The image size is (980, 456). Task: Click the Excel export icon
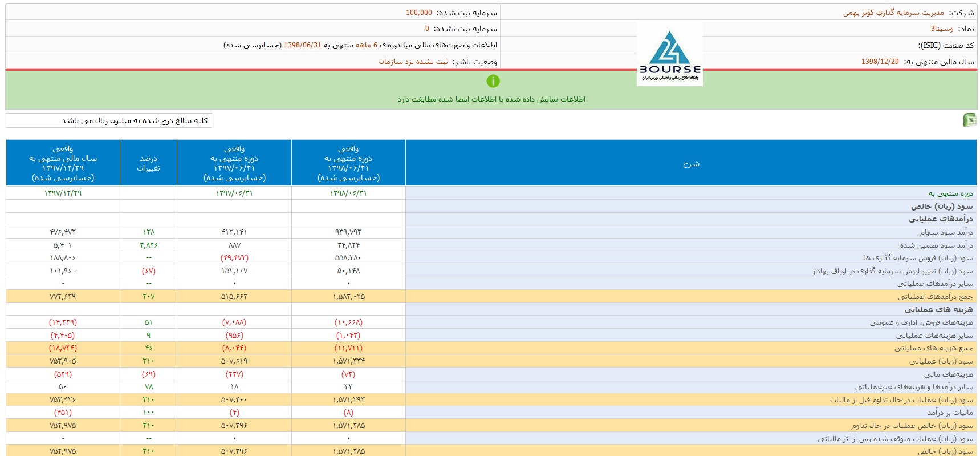[x=969, y=120]
